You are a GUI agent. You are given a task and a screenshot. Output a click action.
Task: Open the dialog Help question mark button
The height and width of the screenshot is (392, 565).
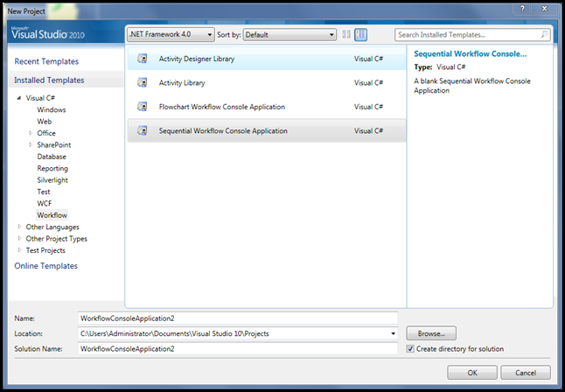(x=522, y=9)
